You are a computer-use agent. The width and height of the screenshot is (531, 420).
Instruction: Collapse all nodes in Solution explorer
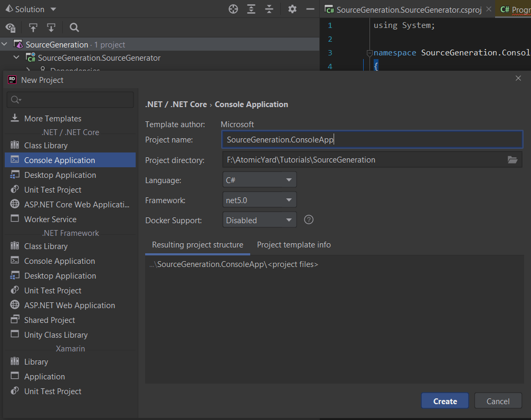[x=269, y=9]
